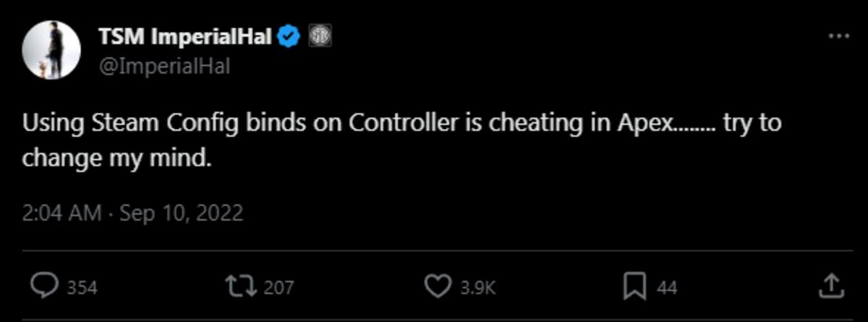Click the words 'change my mind.'
The height and width of the screenshot is (322, 868).
coord(116,157)
